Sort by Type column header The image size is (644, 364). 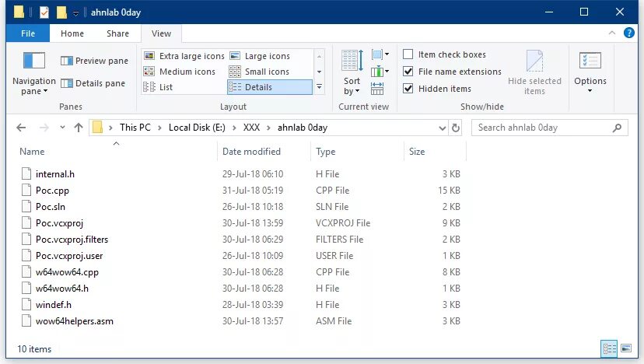(x=325, y=152)
